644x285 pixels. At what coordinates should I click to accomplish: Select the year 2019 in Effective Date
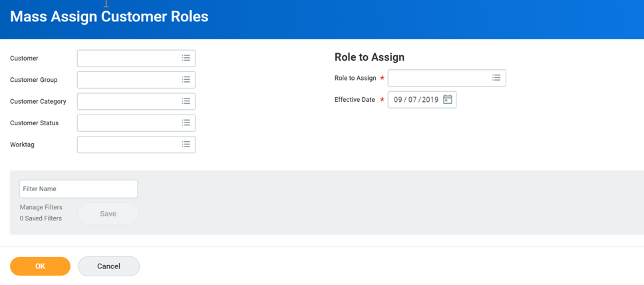[x=430, y=99]
